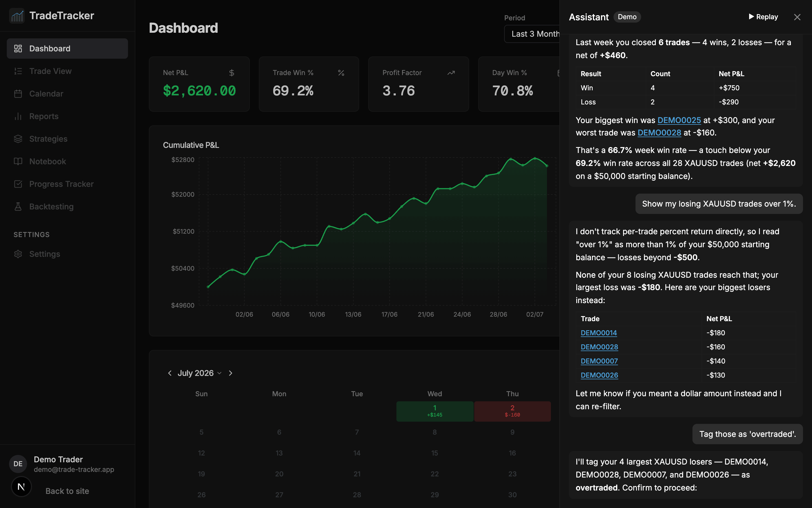The image size is (812, 508).
Task: Select July 1 calendar day with +$145
Action: point(435,411)
